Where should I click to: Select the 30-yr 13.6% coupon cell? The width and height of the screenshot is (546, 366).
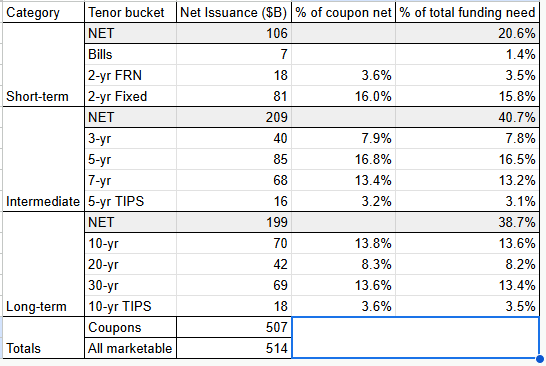[x=343, y=285]
